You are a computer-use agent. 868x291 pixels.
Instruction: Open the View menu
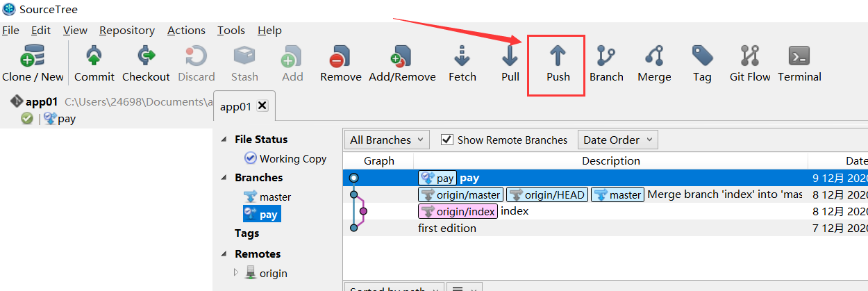75,30
